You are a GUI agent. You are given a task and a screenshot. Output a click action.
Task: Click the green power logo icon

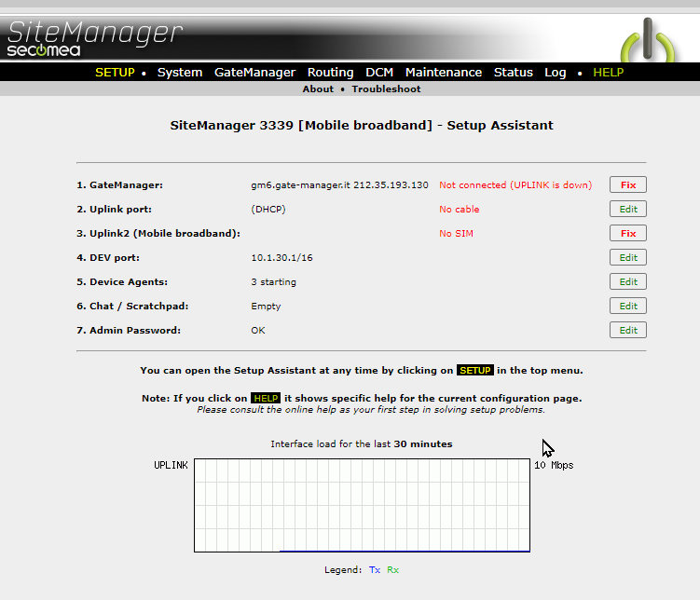pos(648,41)
